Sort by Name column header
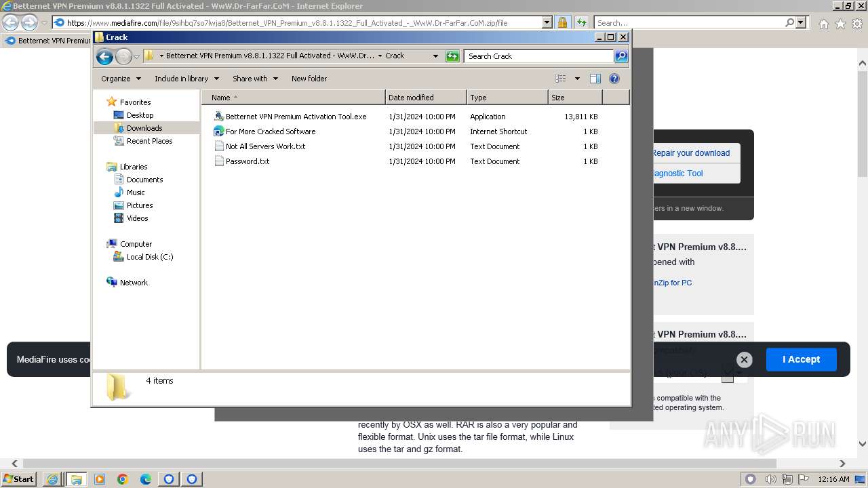The height and width of the screenshot is (488, 868). pos(294,98)
